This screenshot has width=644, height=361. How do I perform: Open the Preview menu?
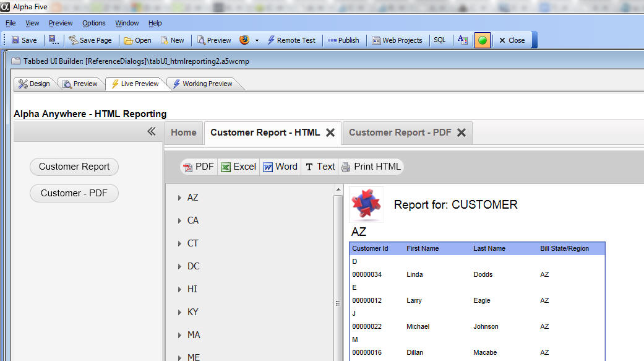click(61, 23)
